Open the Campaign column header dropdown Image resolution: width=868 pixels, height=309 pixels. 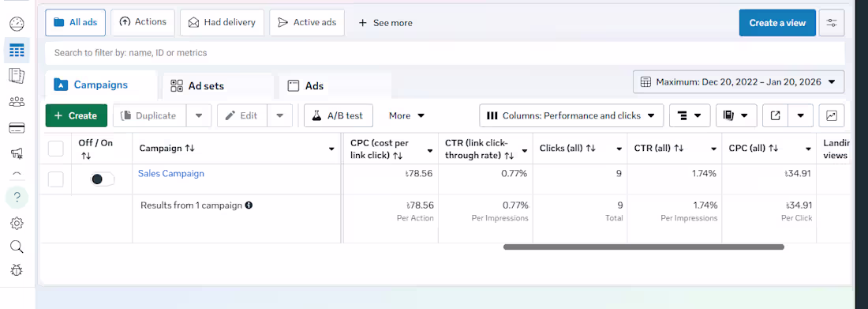[331, 149]
